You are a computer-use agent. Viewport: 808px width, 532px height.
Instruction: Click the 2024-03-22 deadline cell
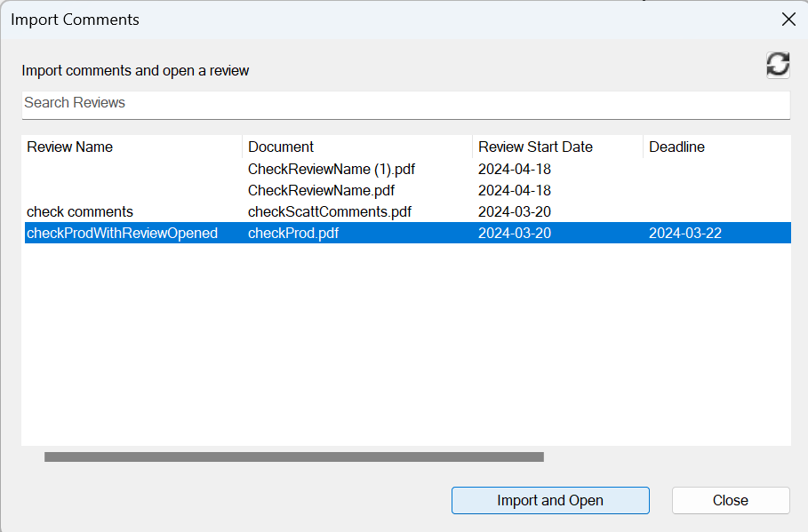point(684,233)
